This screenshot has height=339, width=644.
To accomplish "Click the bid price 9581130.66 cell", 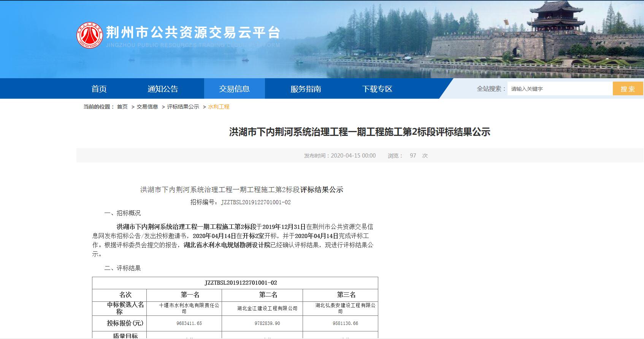I will [340, 323].
